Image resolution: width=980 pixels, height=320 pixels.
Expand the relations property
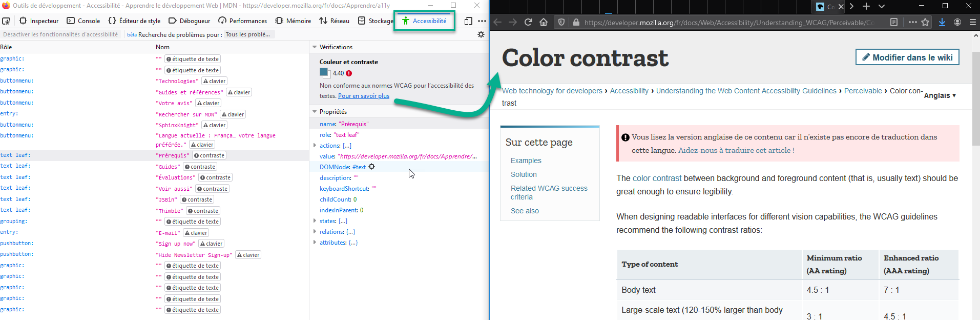coord(315,232)
